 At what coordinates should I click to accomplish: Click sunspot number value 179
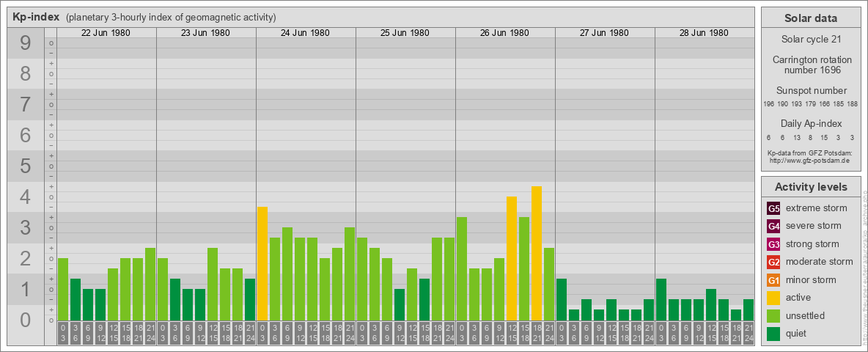coord(811,104)
